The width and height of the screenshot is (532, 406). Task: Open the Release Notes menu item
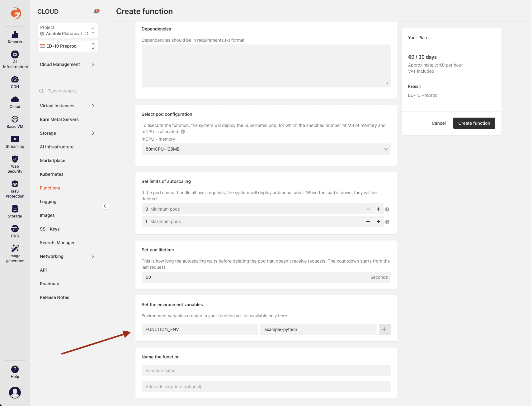click(x=54, y=297)
